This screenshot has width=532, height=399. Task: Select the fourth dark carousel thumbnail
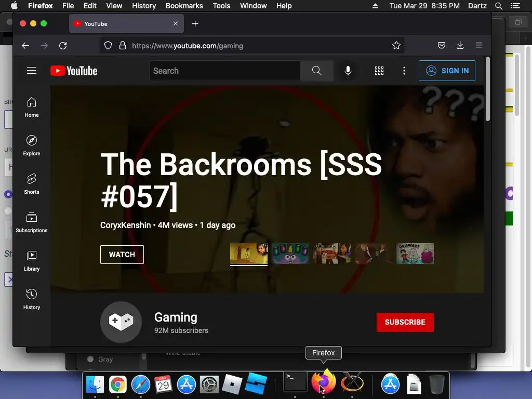coord(374,254)
